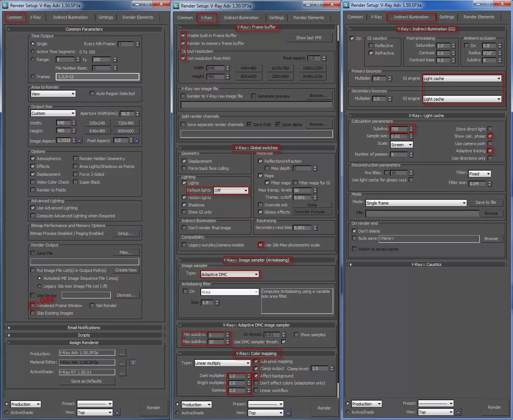
Task: Toggle Use 3ds Max photometric scale
Action: tap(261, 245)
